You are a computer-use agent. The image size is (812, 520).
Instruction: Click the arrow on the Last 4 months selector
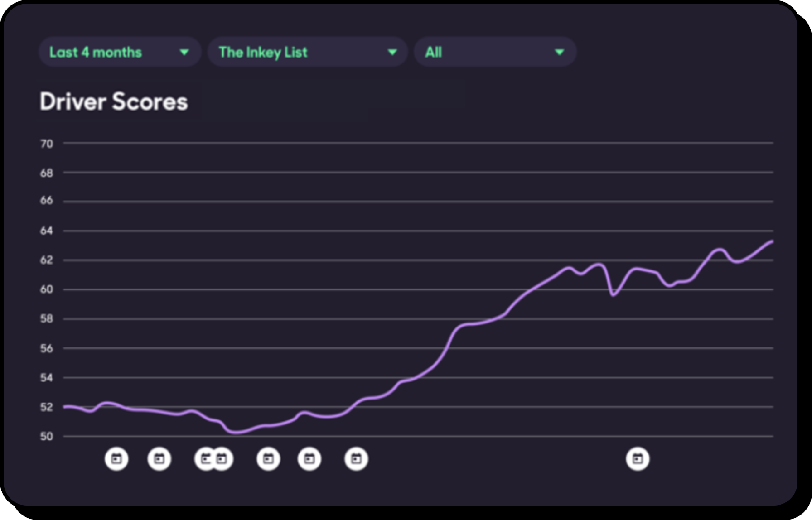(x=184, y=52)
